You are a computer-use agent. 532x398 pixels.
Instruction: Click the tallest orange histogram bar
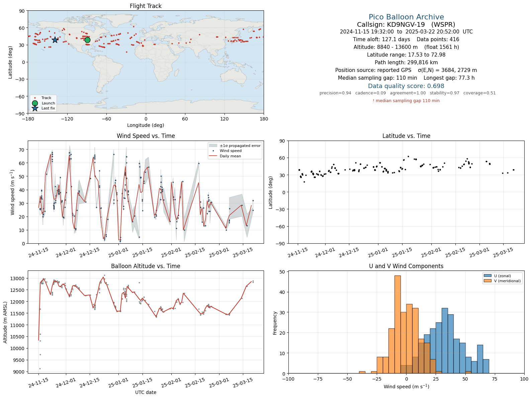[x=397, y=324]
